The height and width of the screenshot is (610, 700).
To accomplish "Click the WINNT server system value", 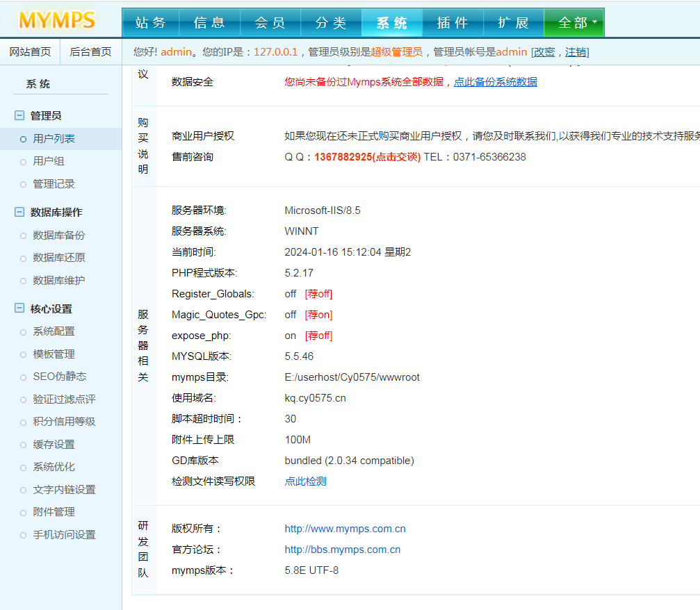I will (x=302, y=231).
